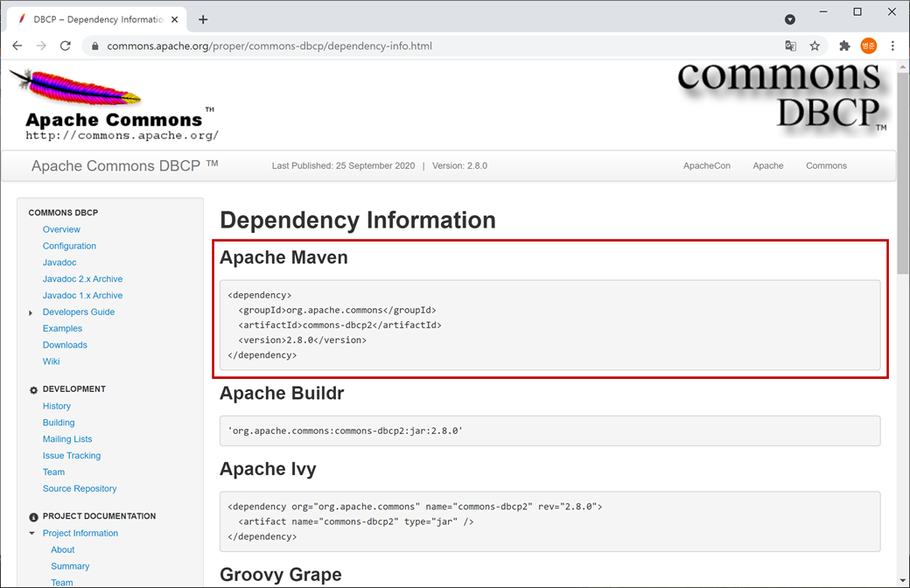View site security via the padlock icon
Image resolution: width=910 pixels, height=588 pixels.
[95, 45]
